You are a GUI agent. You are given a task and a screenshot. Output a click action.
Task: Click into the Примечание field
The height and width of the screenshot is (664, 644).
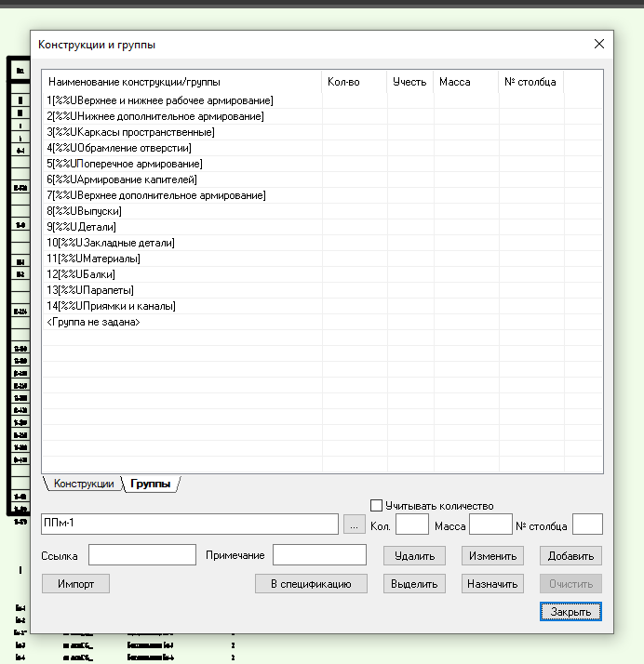click(x=319, y=555)
